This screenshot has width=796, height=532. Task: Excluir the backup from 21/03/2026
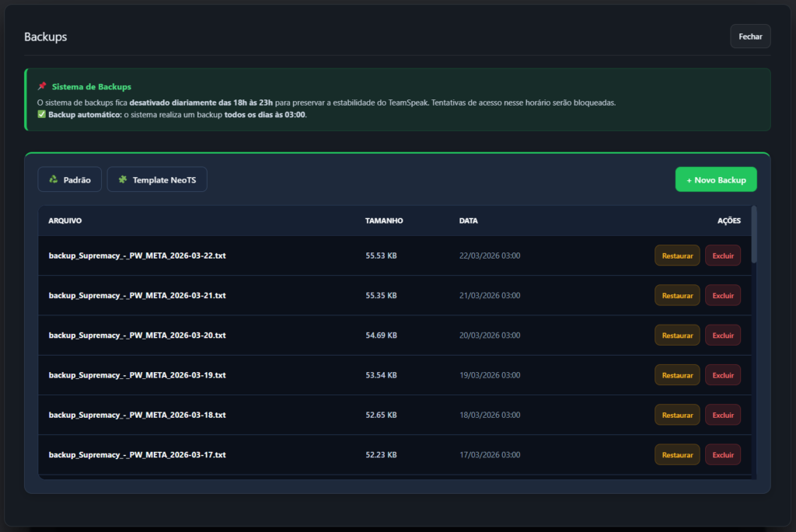(722, 295)
